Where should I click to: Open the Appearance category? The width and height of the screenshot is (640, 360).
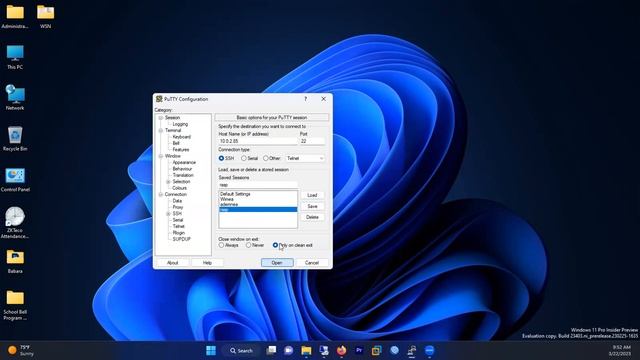click(184, 162)
